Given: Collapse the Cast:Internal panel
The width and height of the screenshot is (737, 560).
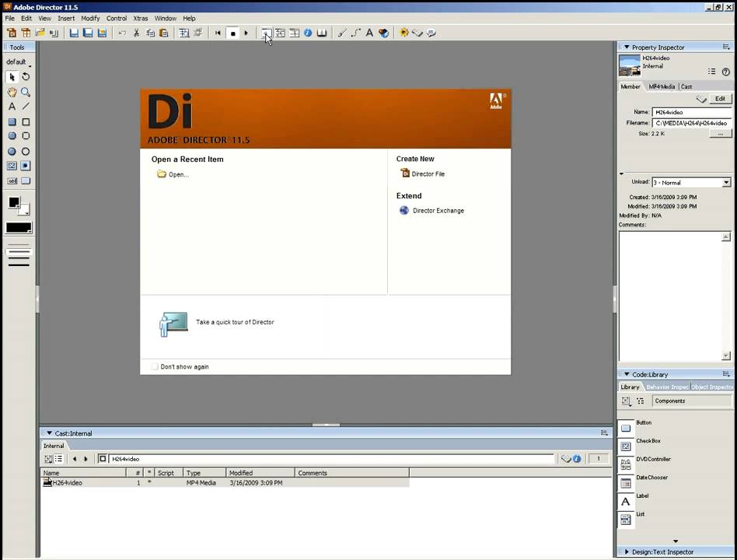Looking at the screenshot, I should [x=49, y=433].
